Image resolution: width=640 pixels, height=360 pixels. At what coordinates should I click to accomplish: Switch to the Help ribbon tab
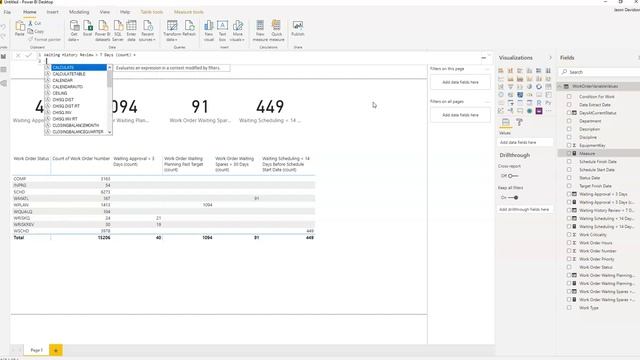point(125,12)
